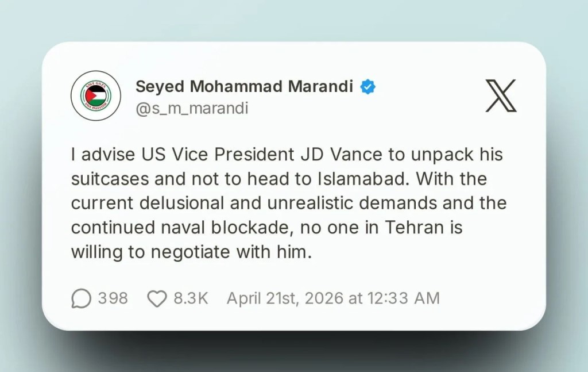Screen dimensions: 588x372
Task: Open the Seyed Mohammad Marandi display name
Action: coord(244,87)
